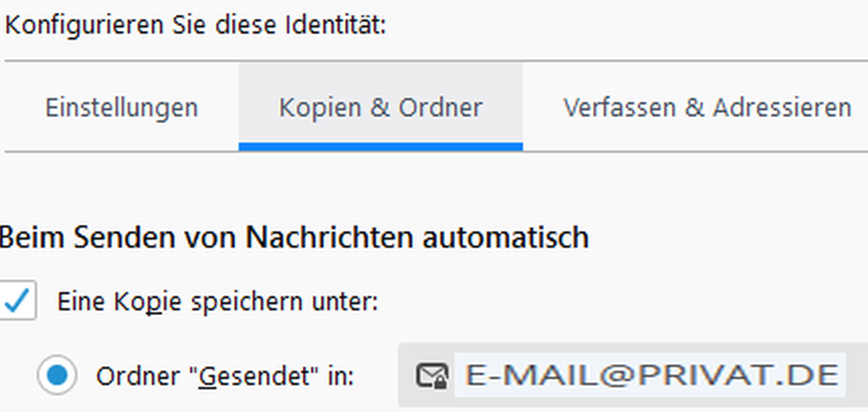The image size is (868, 412).
Task: Click the blue active-tab indicator bar
Action: (x=381, y=147)
